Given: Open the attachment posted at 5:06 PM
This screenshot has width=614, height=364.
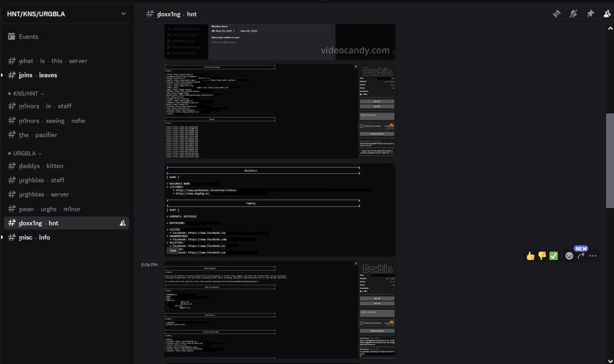Looking at the screenshot, I should [x=280, y=310].
